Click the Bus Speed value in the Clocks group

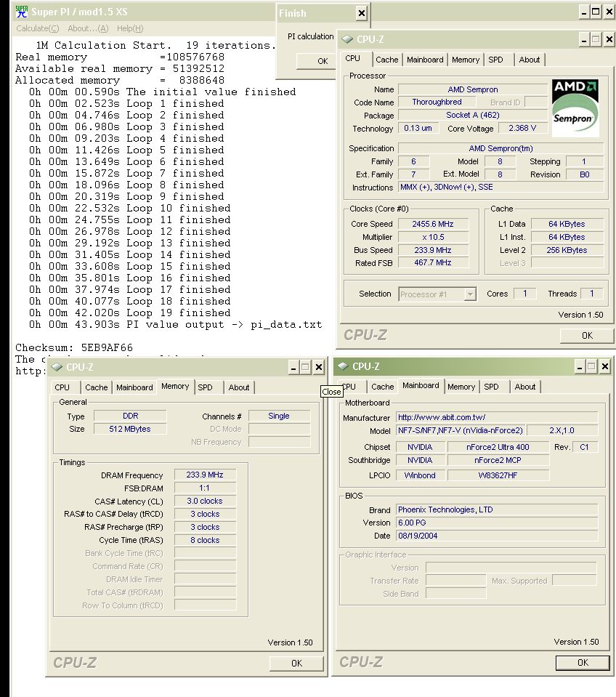pos(433,250)
